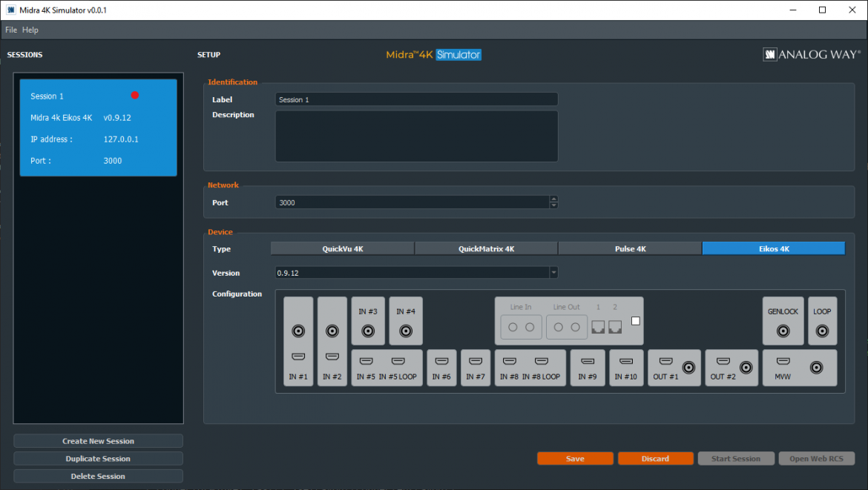Click the IN #8 LOOP HDMI port
The image size is (868, 490).
point(542,361)
